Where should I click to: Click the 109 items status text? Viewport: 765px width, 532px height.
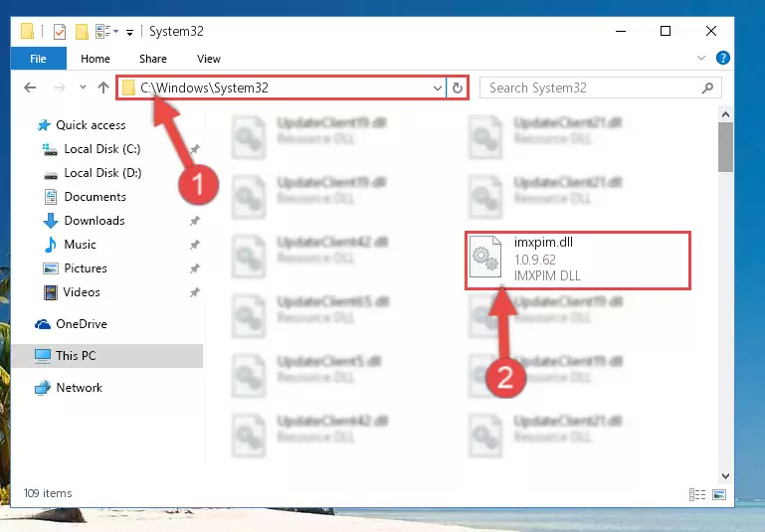(x=48, y=493)
